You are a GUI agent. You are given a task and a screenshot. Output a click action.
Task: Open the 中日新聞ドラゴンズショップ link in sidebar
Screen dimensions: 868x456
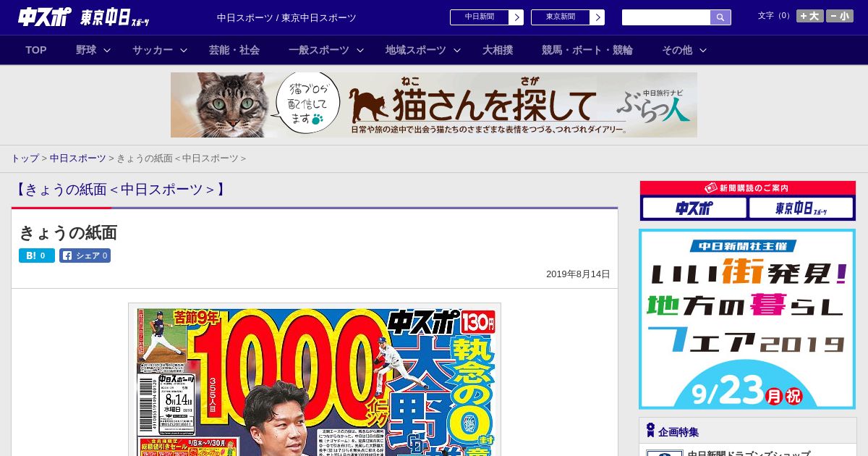[750, 453]
